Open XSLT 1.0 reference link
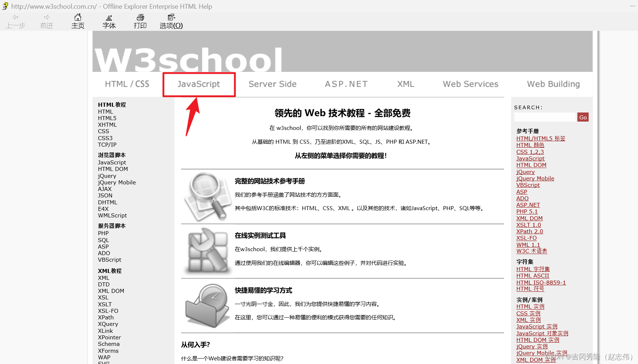 [528, 225]
